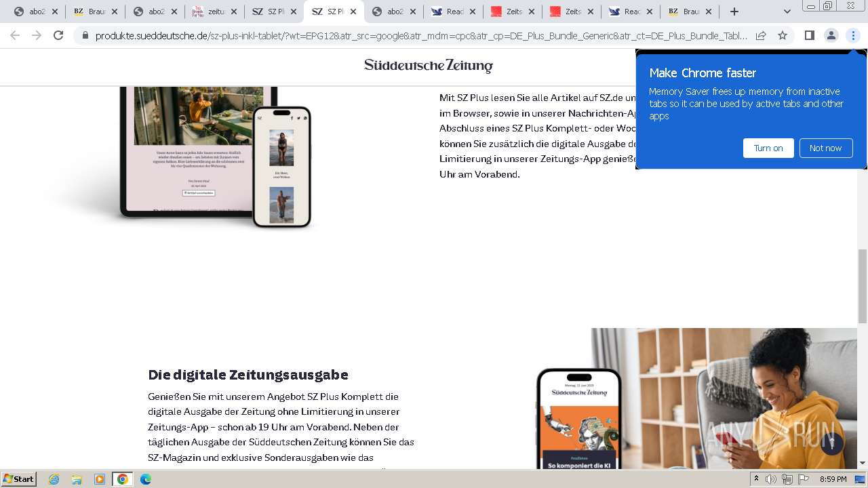Viewport: 868px width, 488px height.
Task: Open the Chrome profile avatar menu
Action: [831, 35]
